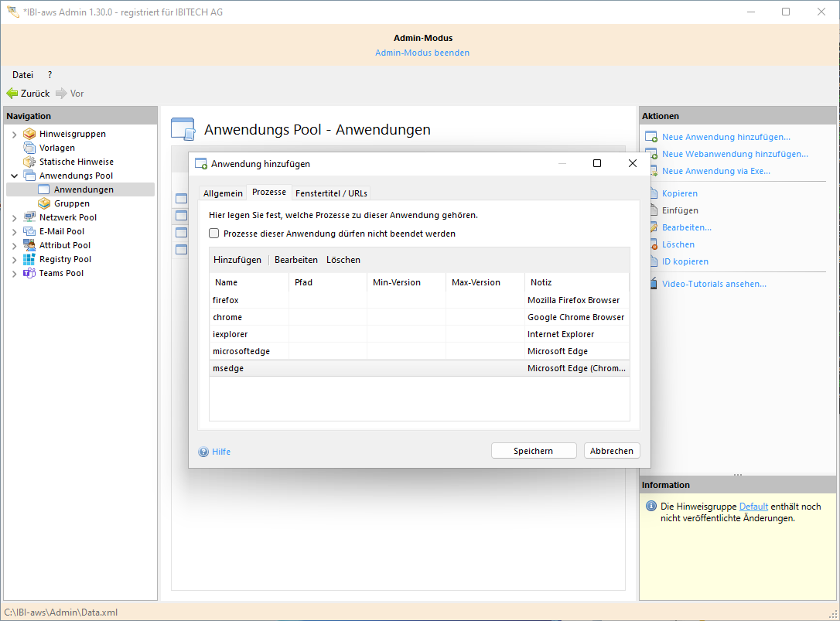
Task: Expand the Netzwerk Pool tree node
Action: [x=14, y=218]
